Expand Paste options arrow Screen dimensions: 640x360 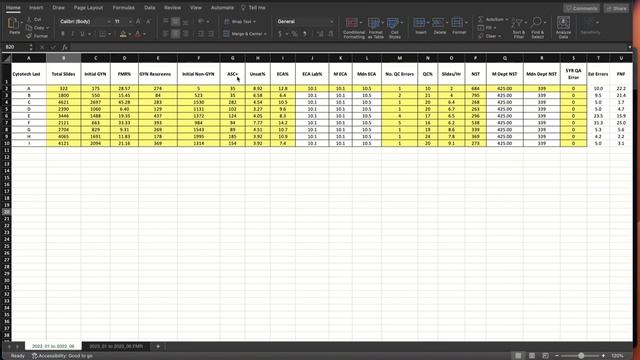click(22, 23)
